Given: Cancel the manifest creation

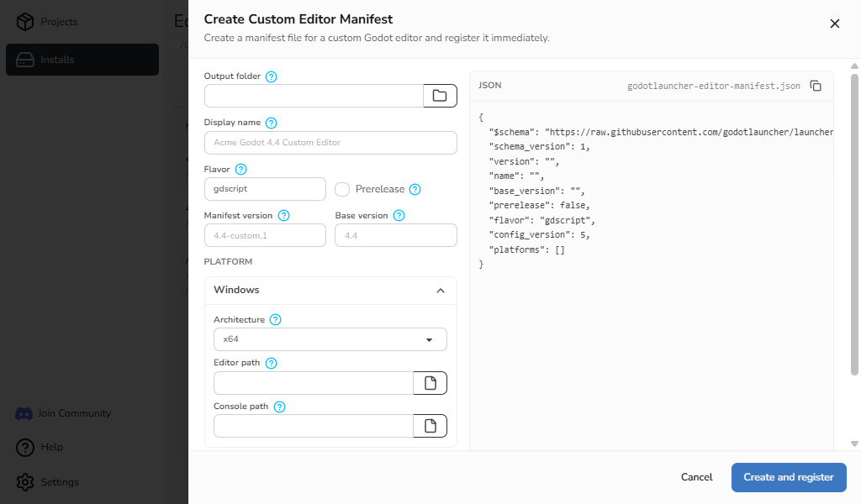Looking at the screenshot, I should click(697, 477).
